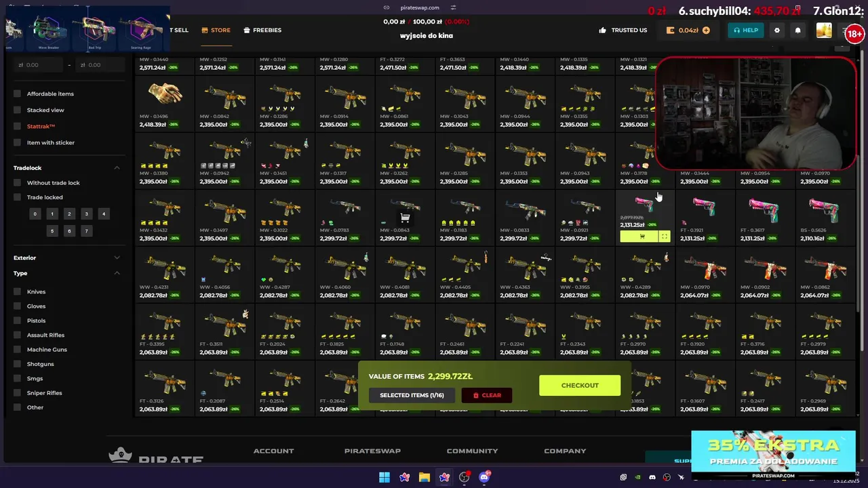Toggle Stacked view checkbox
Viewport: 868px width, 488px height.
click(x=18, y=110)
